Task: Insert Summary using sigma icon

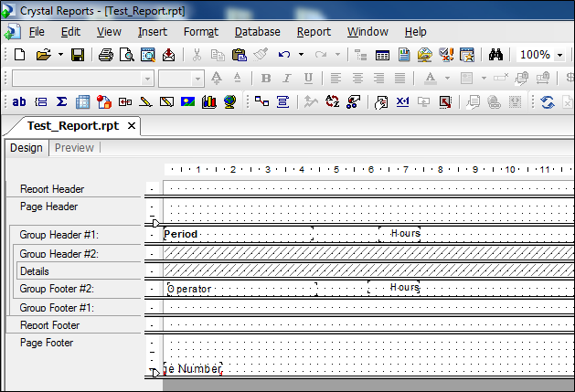Action: 61,101
